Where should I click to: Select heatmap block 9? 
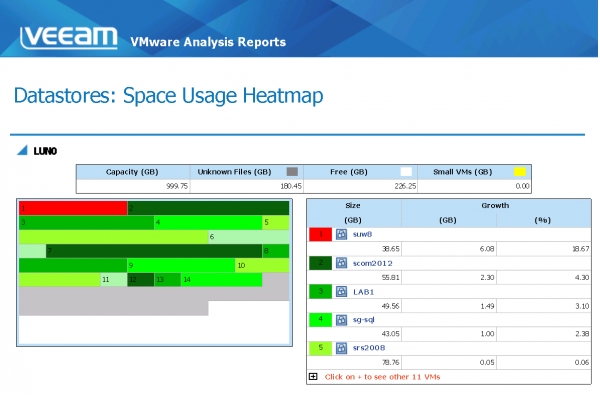click(181, 265)
